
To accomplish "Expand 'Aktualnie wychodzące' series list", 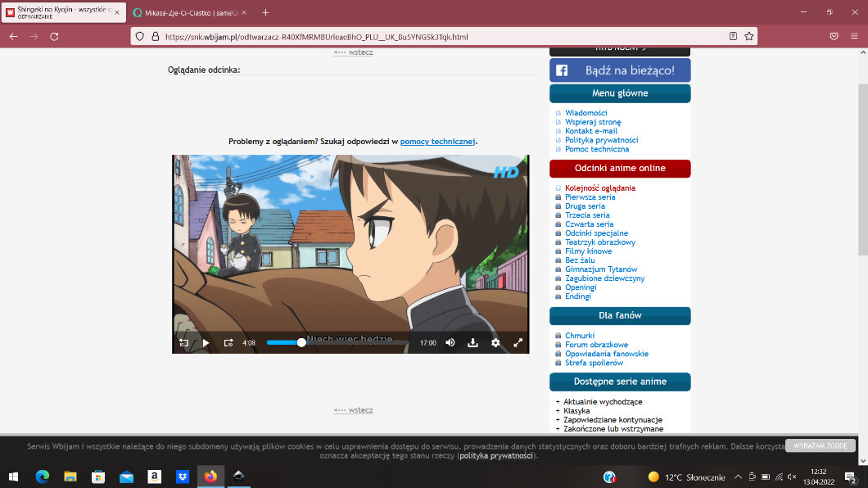I will (603, 402).
